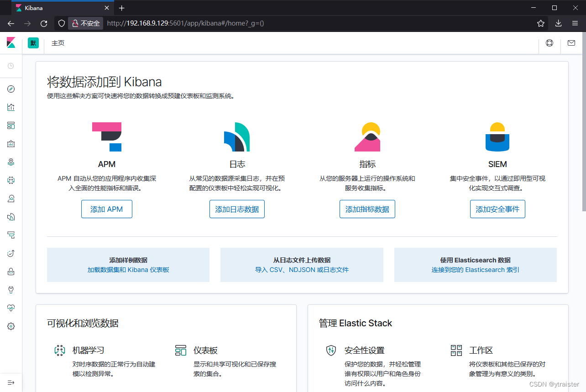Open the 仪表板 heading link
Screen dimensions: 586x392
[x=205, y=350]
